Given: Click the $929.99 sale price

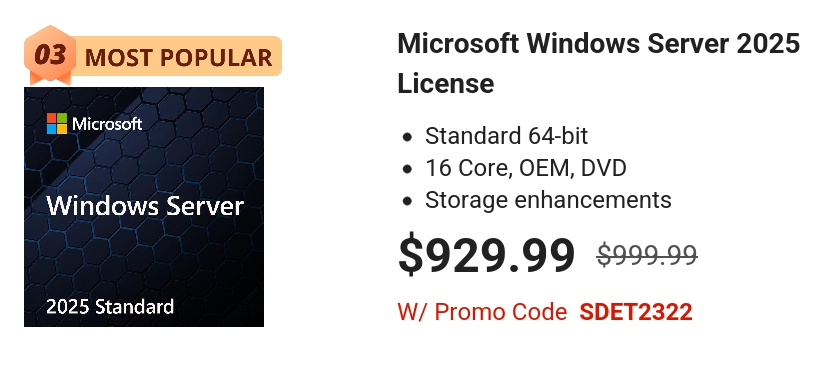Looking at the screenshot, I should tap(487, 255).
